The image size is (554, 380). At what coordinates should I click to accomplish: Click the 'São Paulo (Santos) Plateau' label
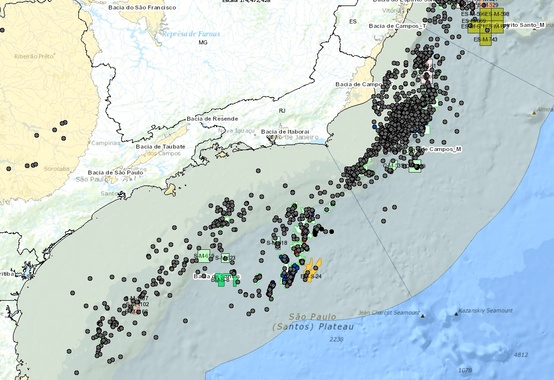(313, 322)
